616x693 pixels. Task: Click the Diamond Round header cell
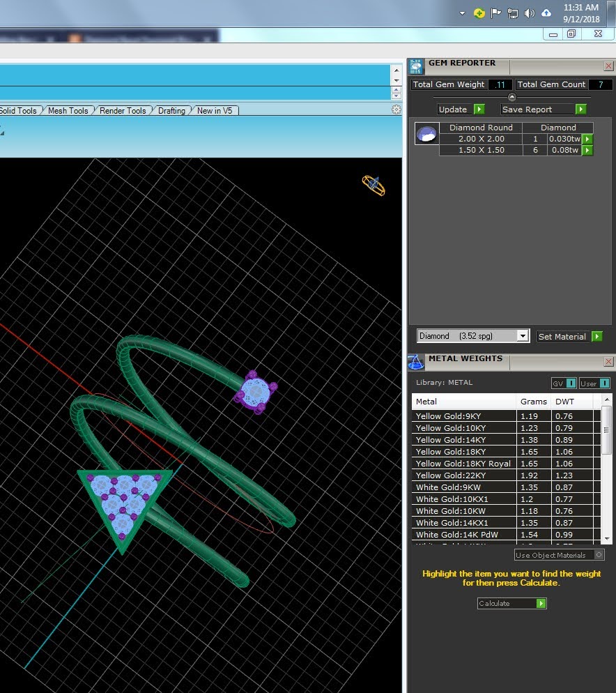pyautogui.click(x=481, y=128)
